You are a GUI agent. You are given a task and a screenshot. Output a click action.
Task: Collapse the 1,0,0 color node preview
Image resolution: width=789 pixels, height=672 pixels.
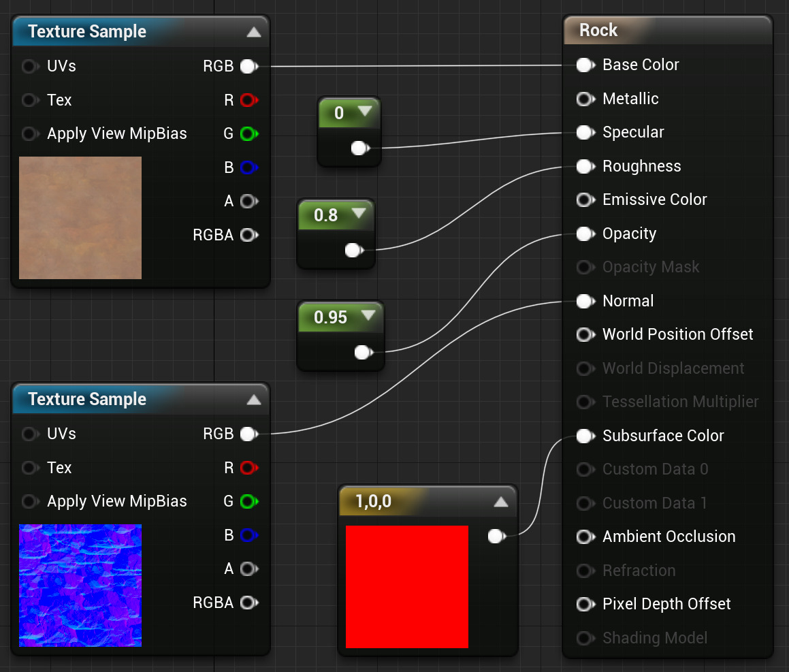501,502
